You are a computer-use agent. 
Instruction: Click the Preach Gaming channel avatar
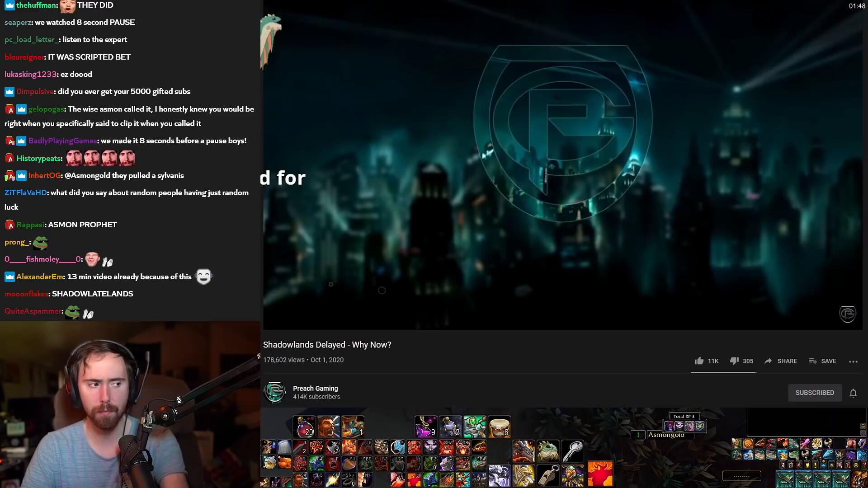[274, 392]
